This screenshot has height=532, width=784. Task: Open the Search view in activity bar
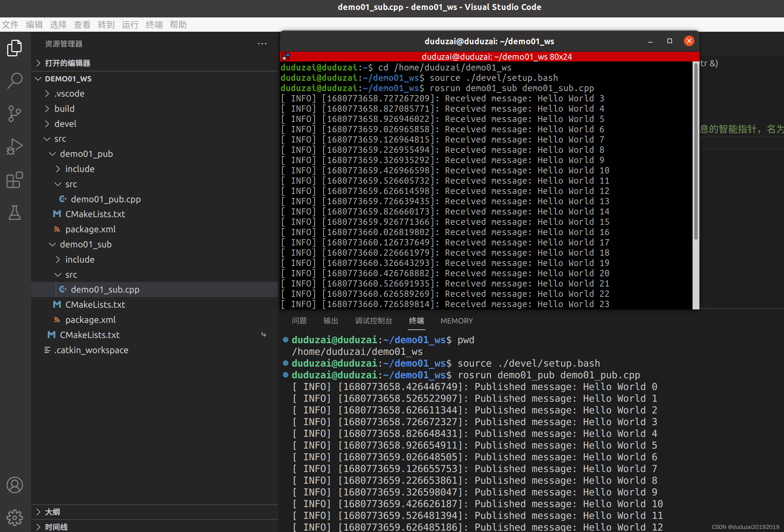click(x=15, y=81)
